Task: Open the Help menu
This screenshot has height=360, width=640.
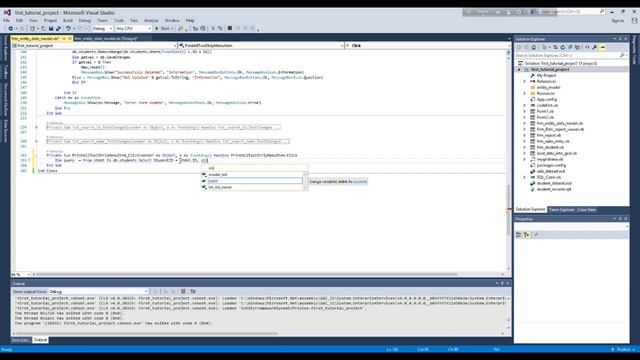Action: (190, 20)
